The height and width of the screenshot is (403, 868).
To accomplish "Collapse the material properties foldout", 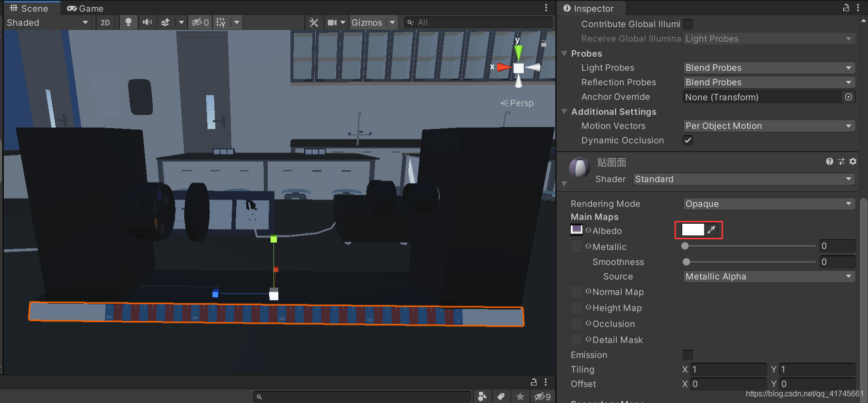I will 564,184.
